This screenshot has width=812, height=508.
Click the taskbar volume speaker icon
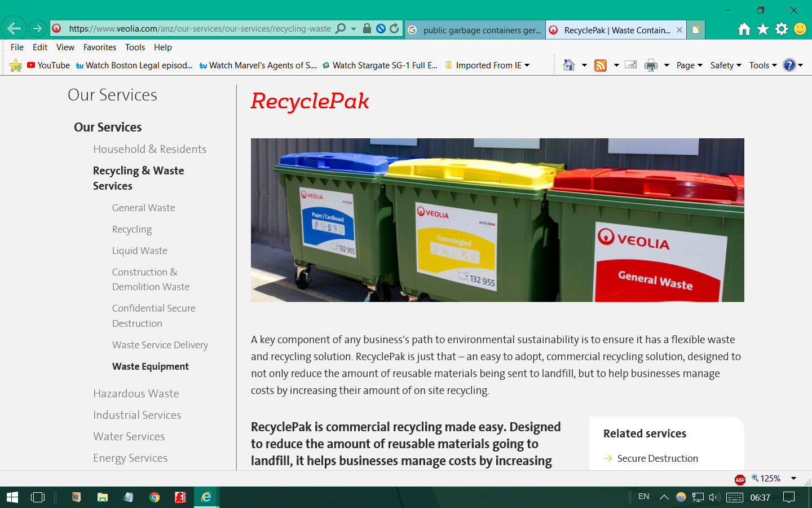coord(714,497)
